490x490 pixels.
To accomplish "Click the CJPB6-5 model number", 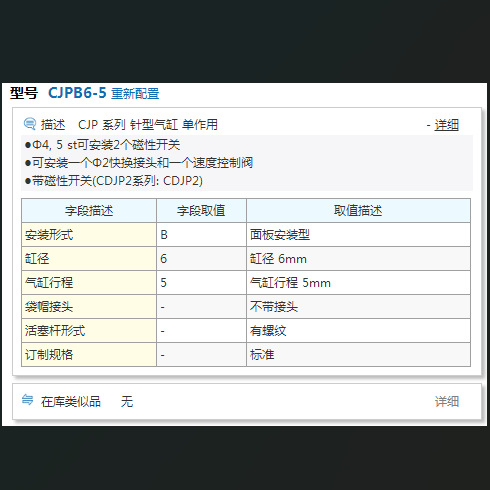I will click(77, 93).
